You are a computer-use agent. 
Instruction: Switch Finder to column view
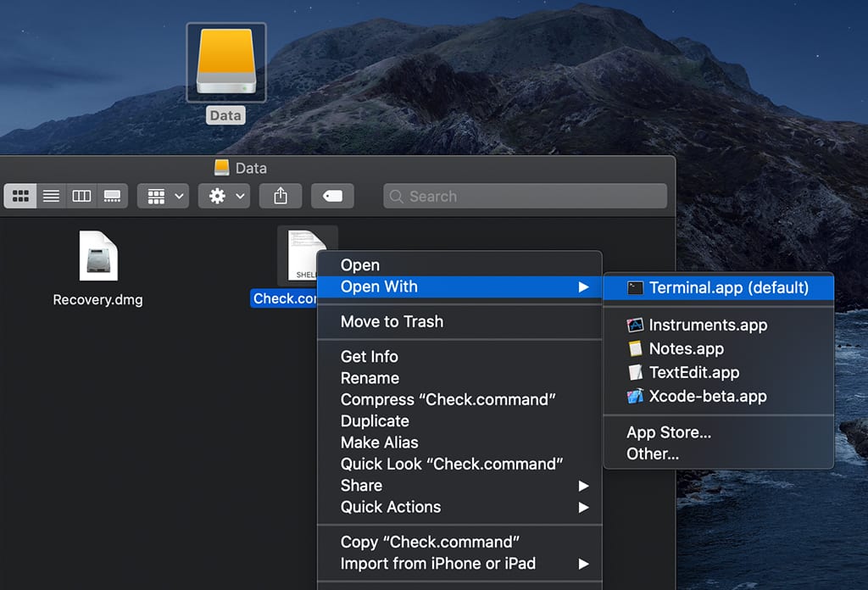point(81,196)
